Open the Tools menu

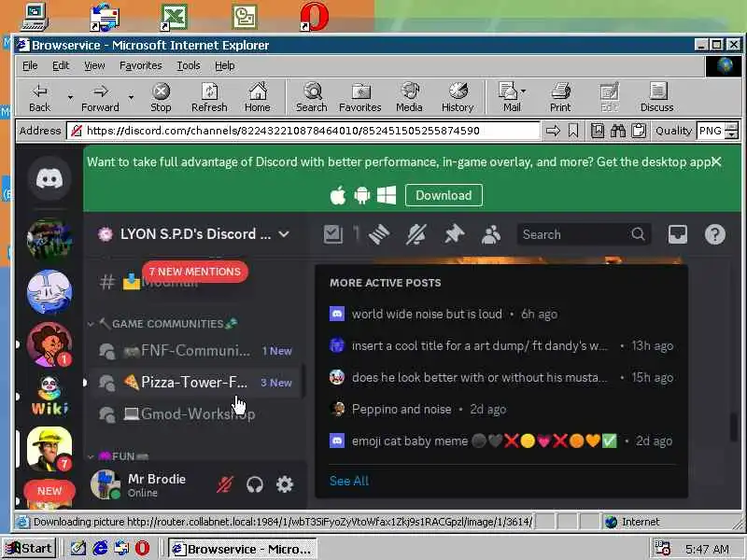[x=189, y=65]
